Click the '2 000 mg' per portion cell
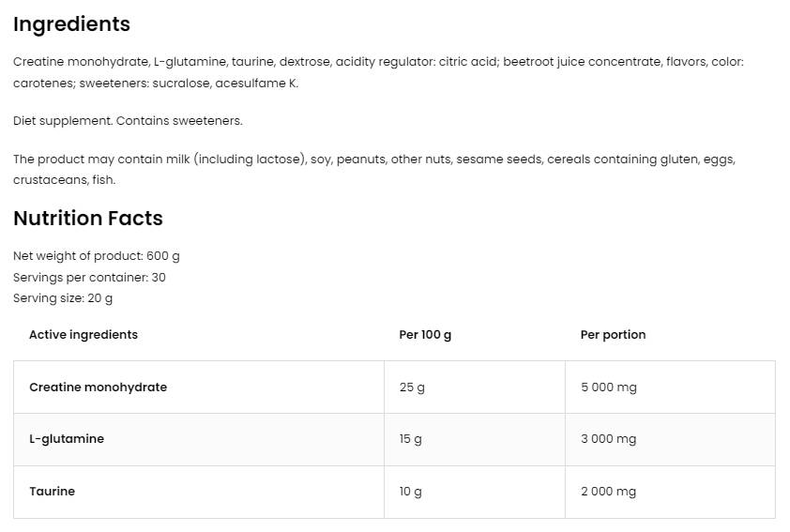This screenshot has width=790, height=532. [608, 492]
